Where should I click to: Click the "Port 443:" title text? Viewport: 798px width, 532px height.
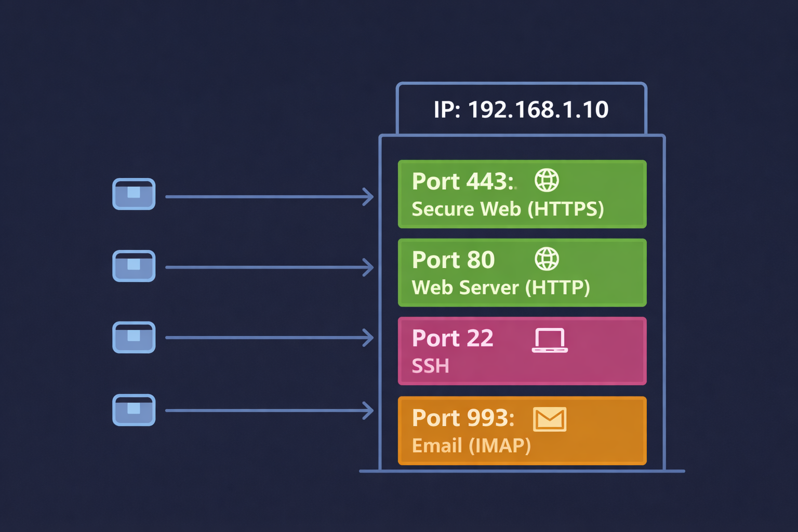click(x=463, y=181)
